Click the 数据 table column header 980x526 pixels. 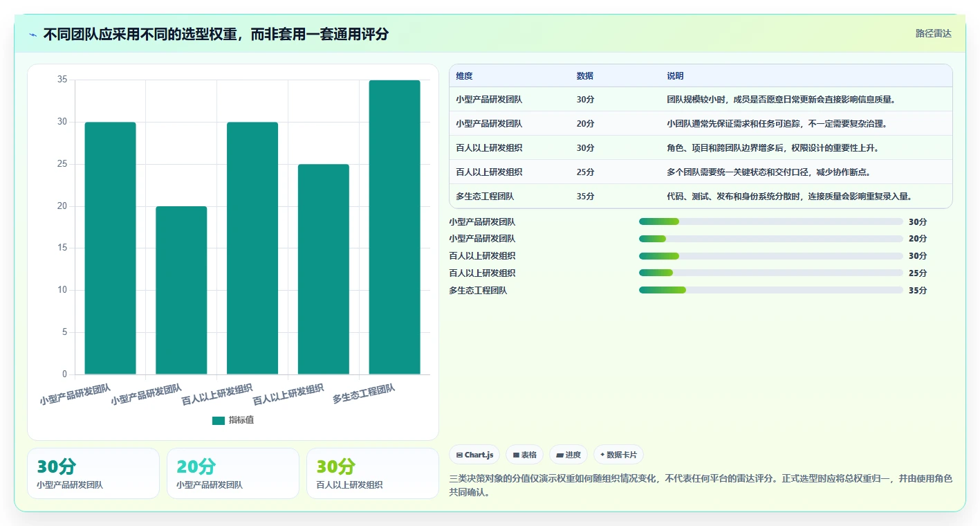pos(585,76)
